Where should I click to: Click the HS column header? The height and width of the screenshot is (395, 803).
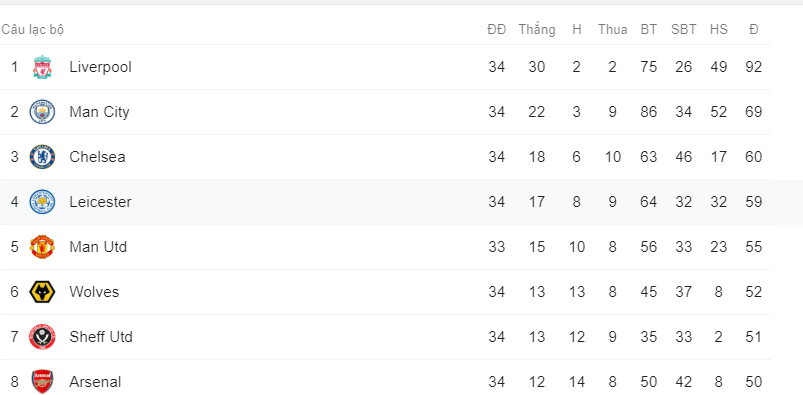point(719,29)
